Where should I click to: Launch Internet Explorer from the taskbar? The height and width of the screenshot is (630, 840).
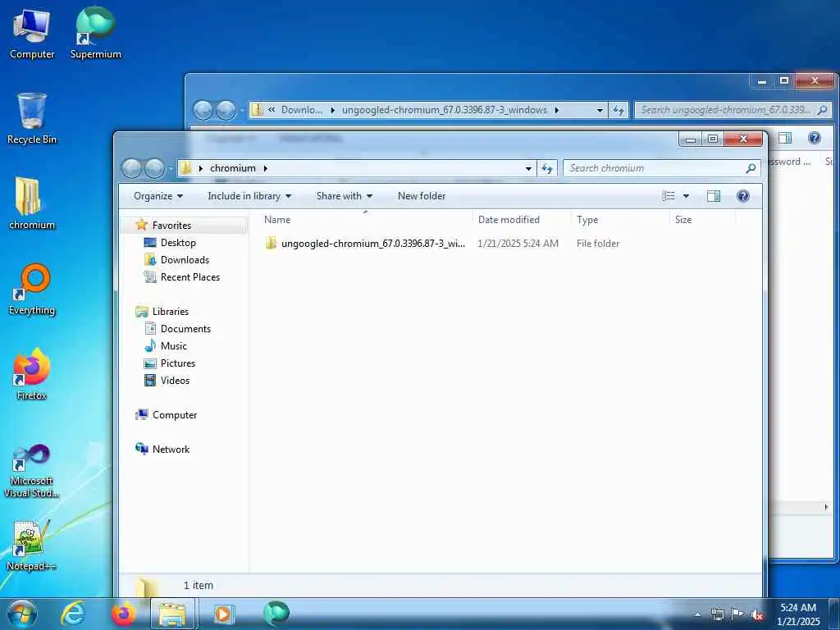[x=73, y=614]
